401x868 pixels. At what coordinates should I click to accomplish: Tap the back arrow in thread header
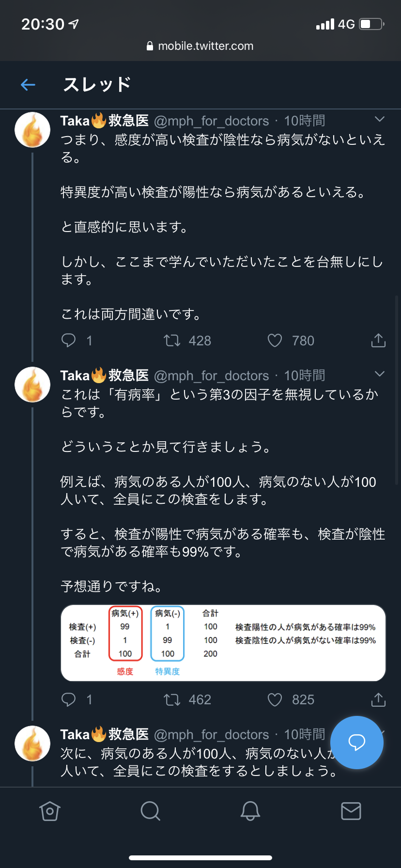[x=28, y=85]
